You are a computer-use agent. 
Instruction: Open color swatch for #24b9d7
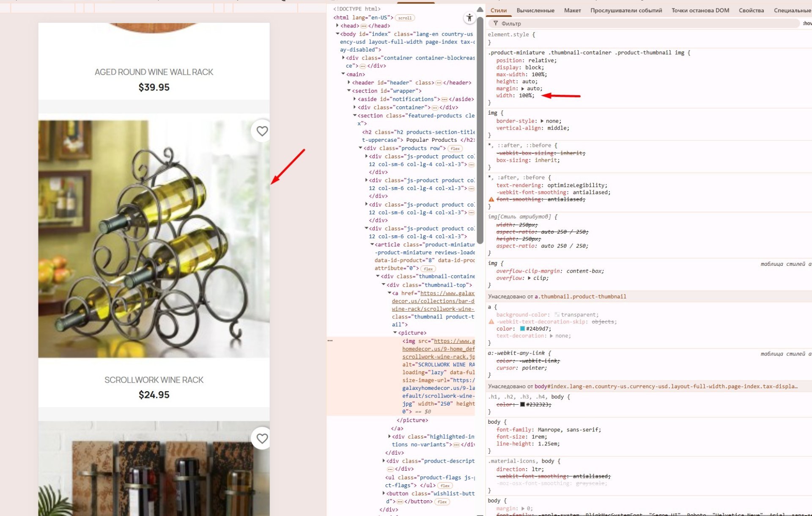[522, 329]
